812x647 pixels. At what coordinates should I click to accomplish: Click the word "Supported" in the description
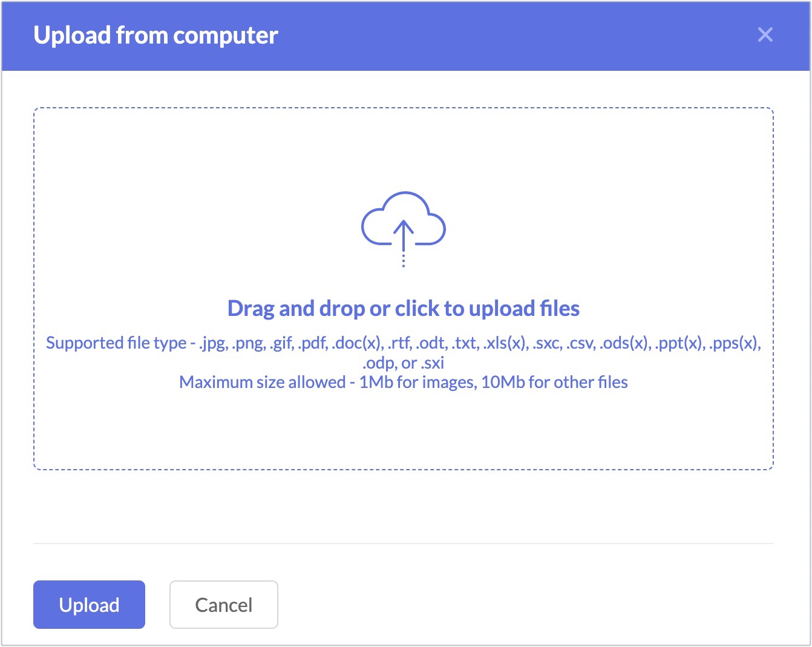coord(85,343)
